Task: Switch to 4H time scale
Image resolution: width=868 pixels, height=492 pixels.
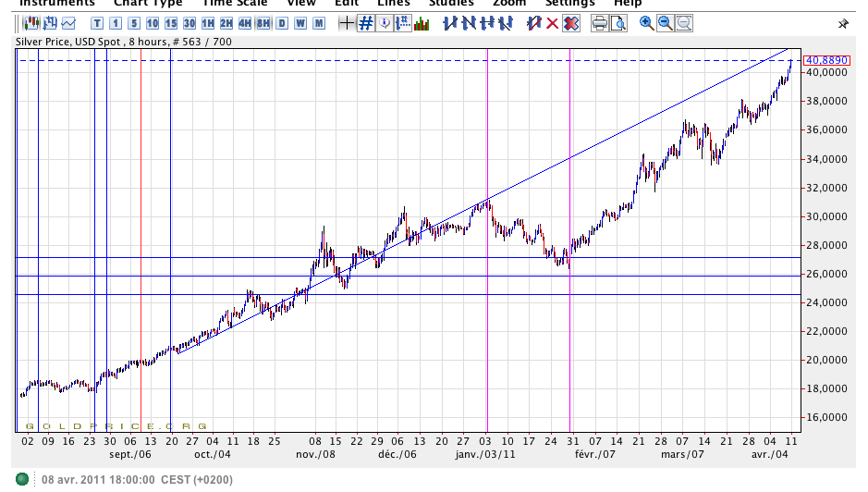Action: pyautogui.click(x=245, y=23)
